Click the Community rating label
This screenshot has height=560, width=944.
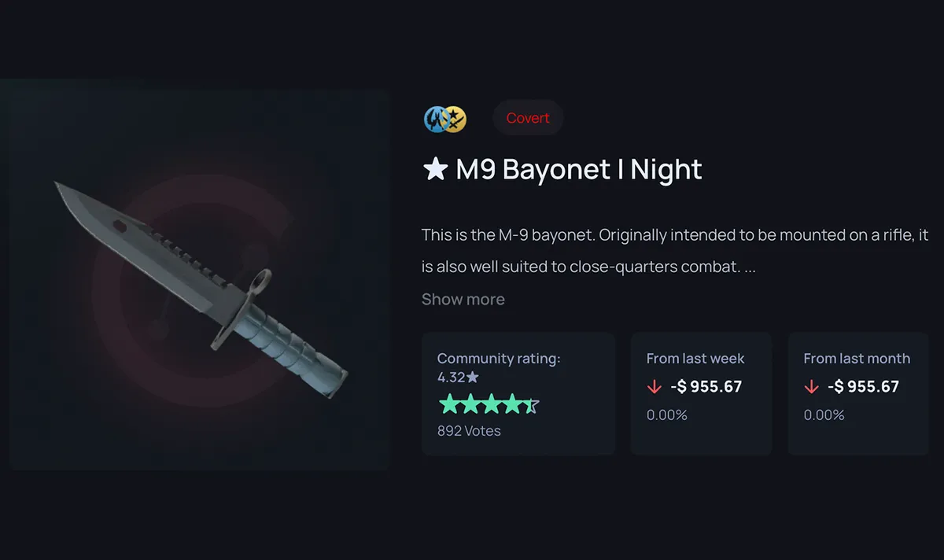499,359
